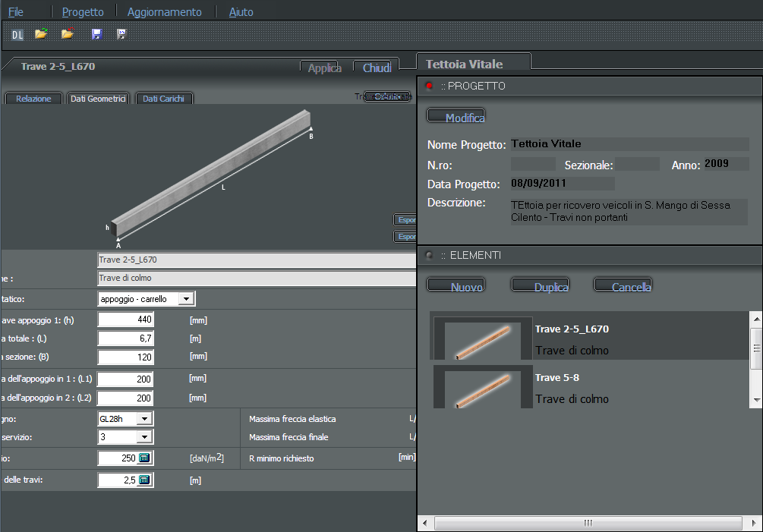Toggle the red indicator next to PROGETTO
This screenshot has width=763, height=532.
(x=429, y=86)
